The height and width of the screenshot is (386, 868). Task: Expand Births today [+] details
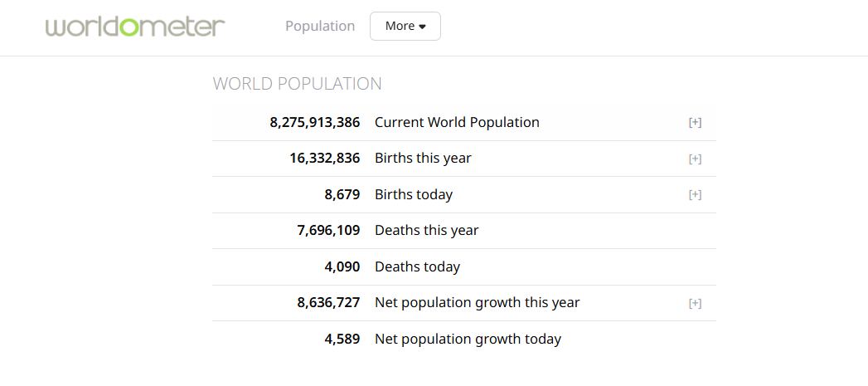click(x=695, y=195)
